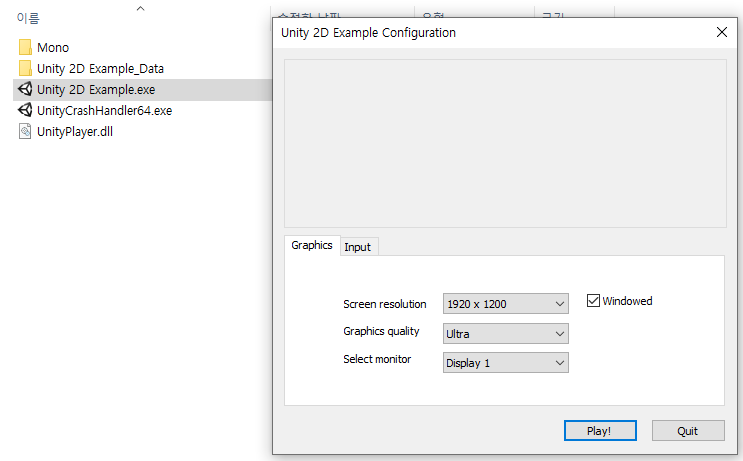The height and width of the screenshot is (461, 743).
Task: Click the sort arrow above the name column
Action: [x=140, y=8]
